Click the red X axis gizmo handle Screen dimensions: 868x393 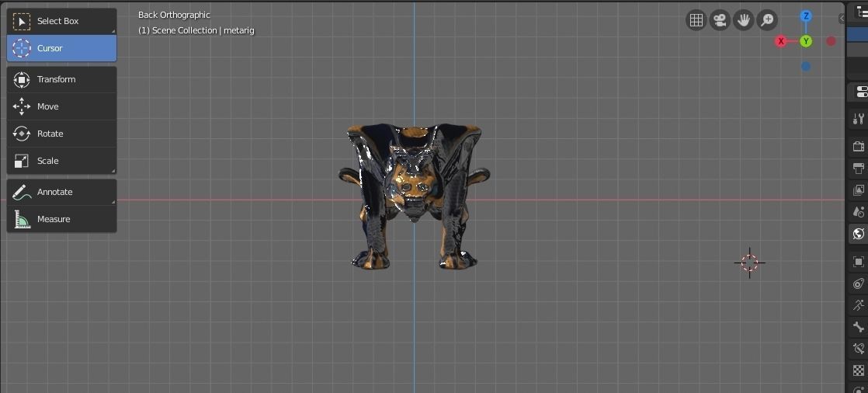(x=781, y=41)
